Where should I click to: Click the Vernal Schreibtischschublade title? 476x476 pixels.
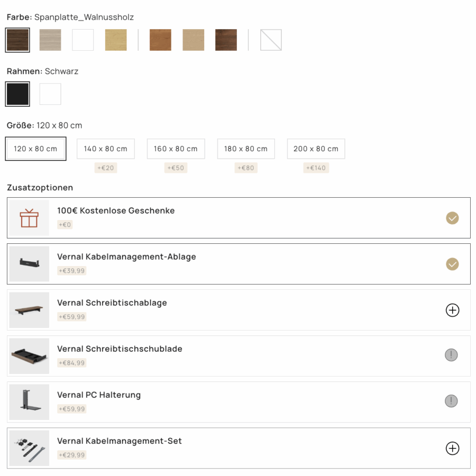pos(120,349)
